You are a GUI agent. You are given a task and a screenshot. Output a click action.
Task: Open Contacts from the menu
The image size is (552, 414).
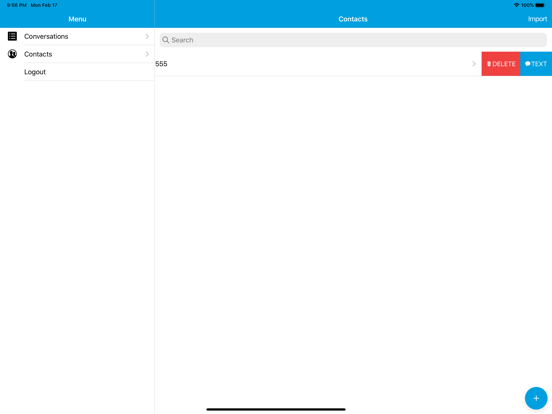77,54
